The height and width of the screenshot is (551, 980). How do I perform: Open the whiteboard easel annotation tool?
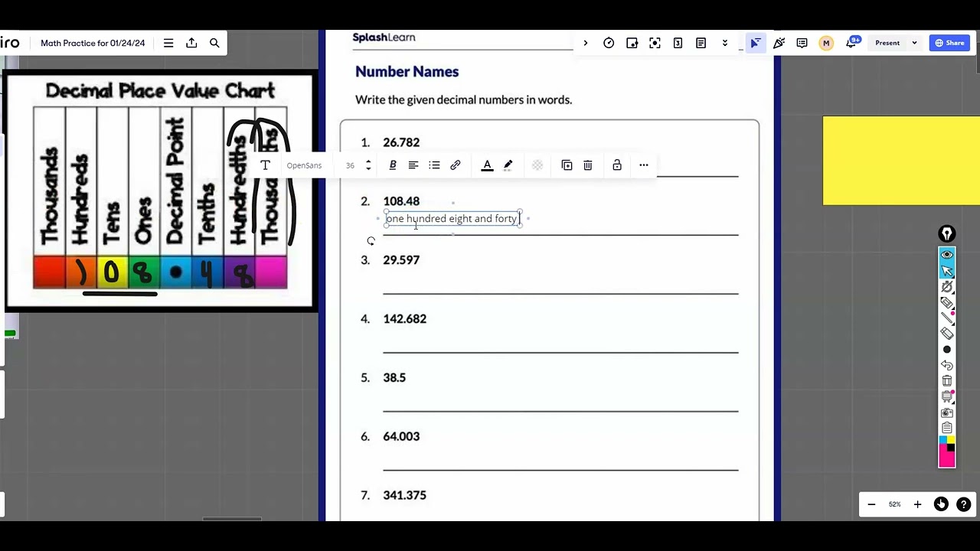click(x=947, y=397)
